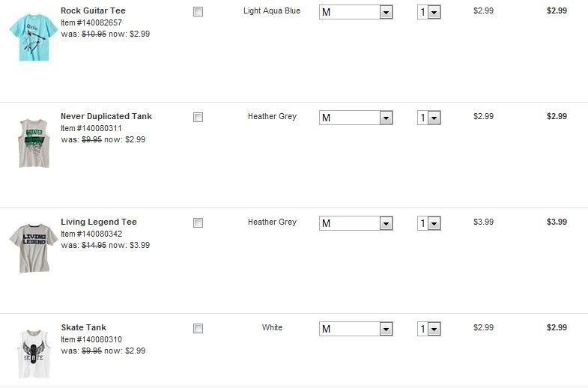Expand quantity selector for Living Legend Tee

coord(429,223)
